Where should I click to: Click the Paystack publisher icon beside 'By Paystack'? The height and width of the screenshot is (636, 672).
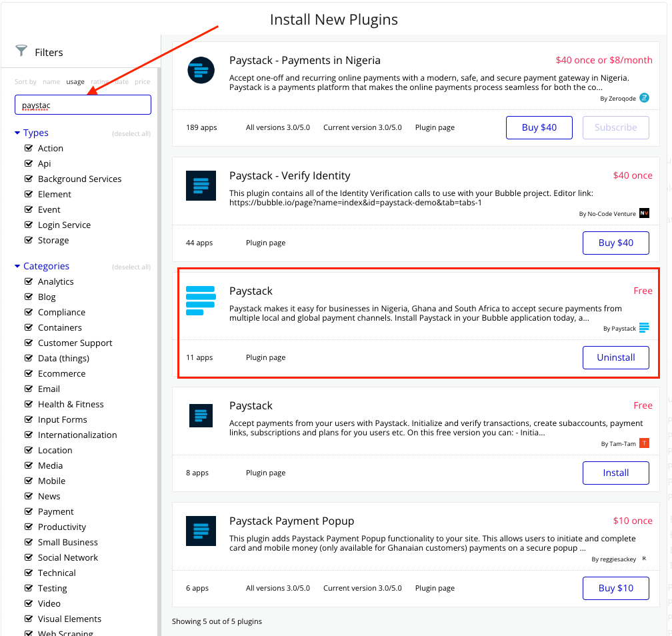click(x=643, y=327)
